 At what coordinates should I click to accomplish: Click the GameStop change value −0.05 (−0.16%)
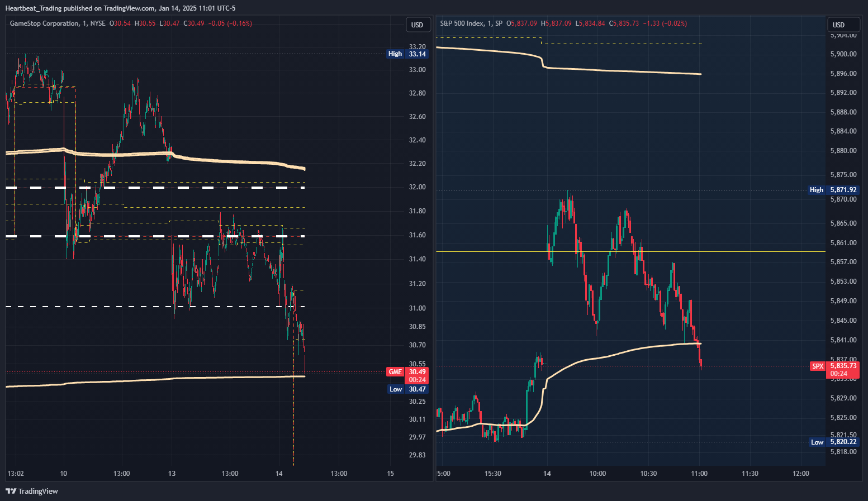click(230, 23)
